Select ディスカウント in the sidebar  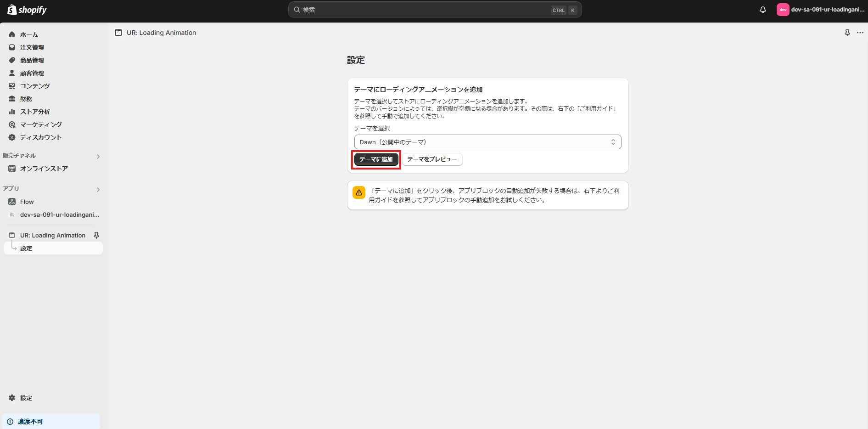coord(40,137)
